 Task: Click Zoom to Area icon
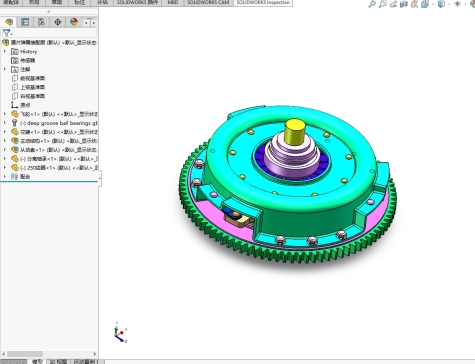(x=383, y=4)
